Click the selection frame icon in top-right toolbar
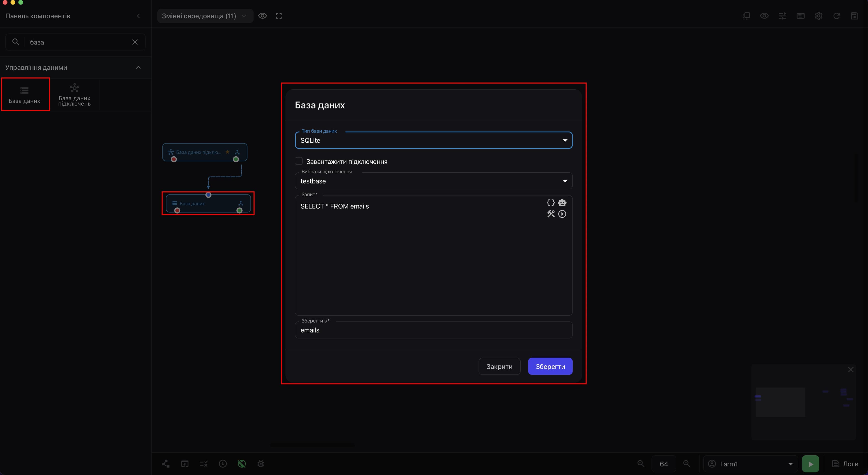The height and width of the screenshot is (475, 868). pyautogui.click(x=746, y=16)
